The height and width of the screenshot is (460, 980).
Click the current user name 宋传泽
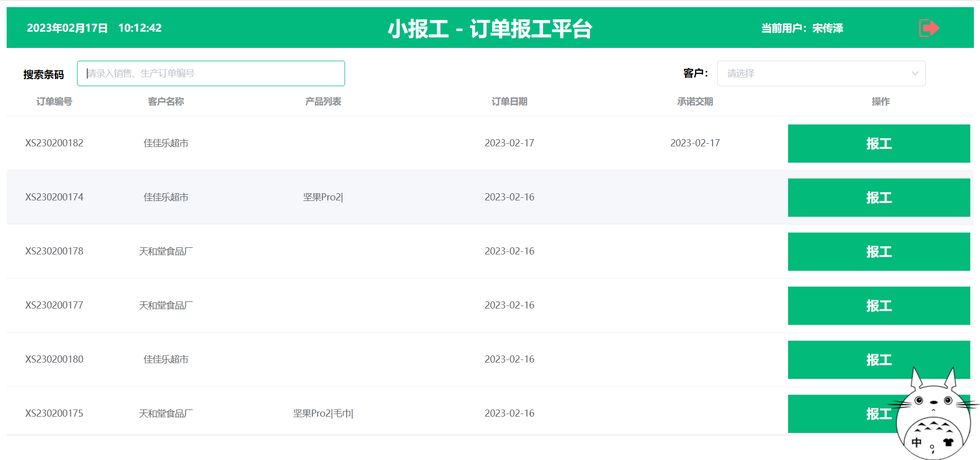tap(827, 29)
